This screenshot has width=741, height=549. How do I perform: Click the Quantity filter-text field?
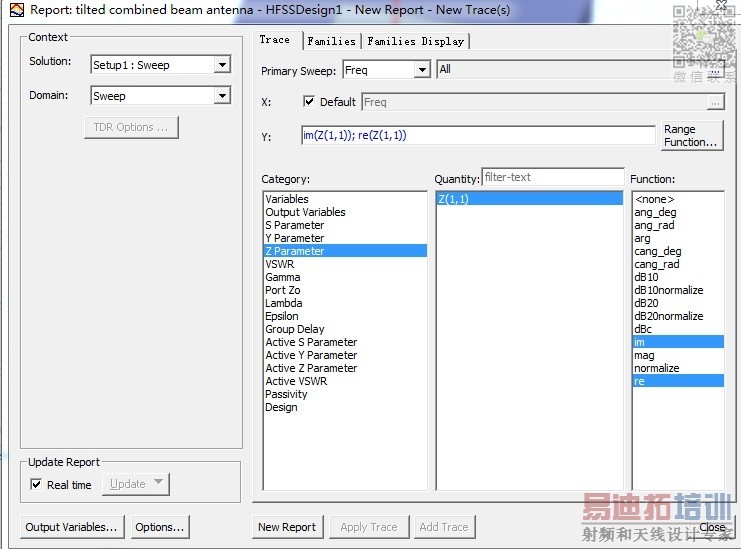tap(552, 177)
